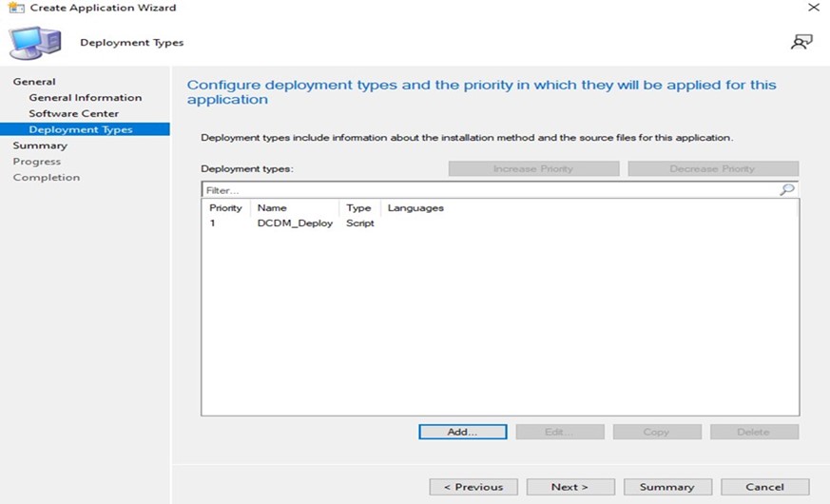Click the wizard computer icon
This screenshot has width=830, height=504.
(34, 43)
